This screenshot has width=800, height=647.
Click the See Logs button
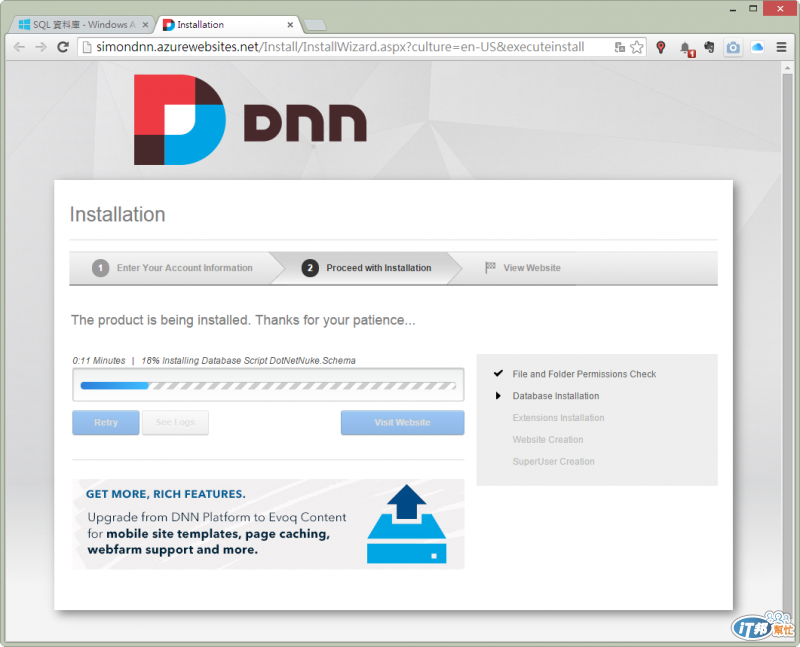click(175, 422)
